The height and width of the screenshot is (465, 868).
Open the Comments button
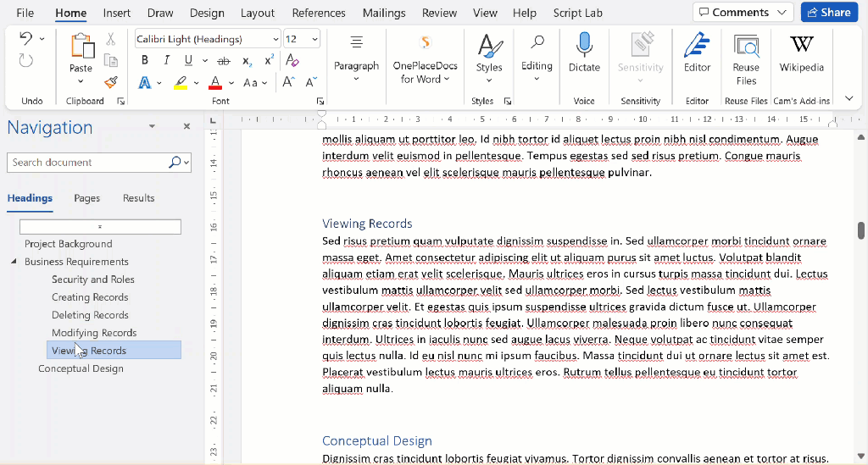743,13
